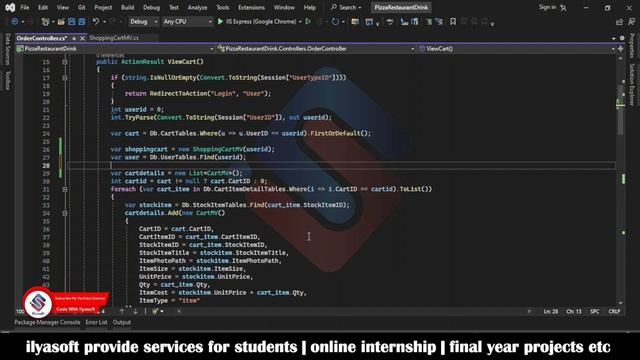Click the Save All icon

click(82, 22)
